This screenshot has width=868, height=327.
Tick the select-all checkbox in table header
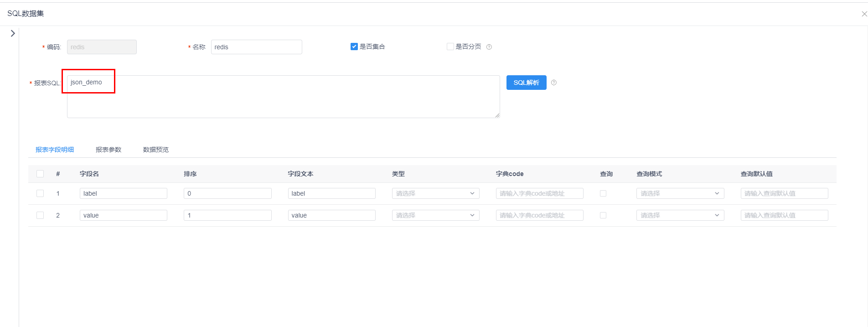tap(40, 174)
